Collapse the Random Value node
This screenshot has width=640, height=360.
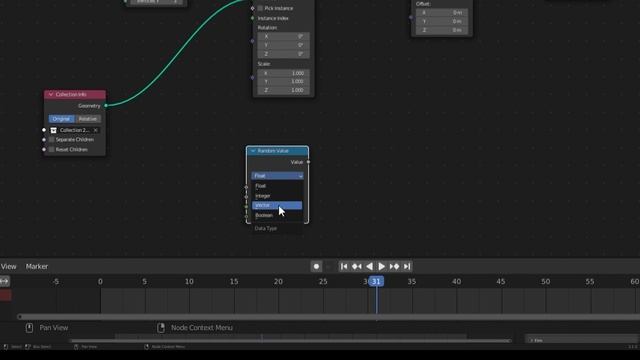253,151
